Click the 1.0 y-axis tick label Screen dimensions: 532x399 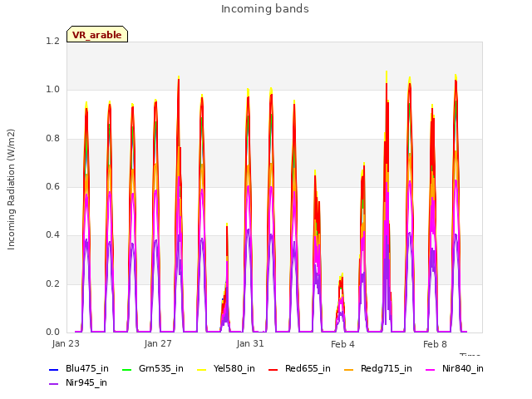(x=52, y=90)
